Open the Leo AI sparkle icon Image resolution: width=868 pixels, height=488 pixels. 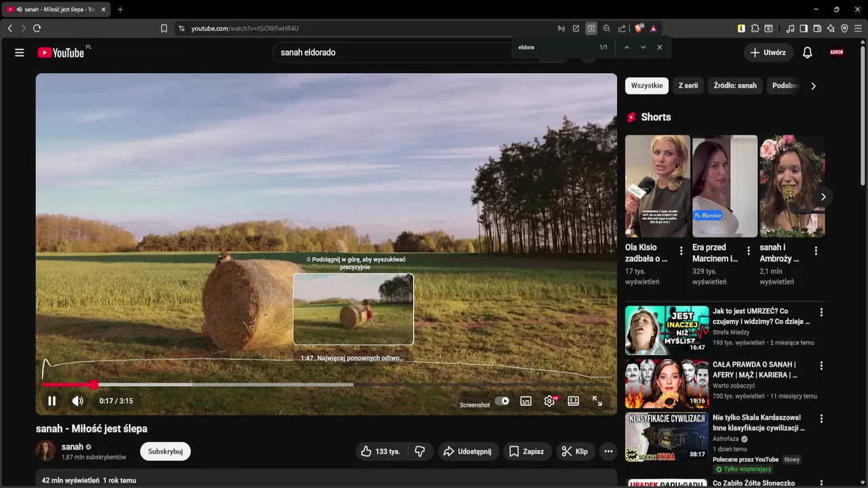tap(831, 28)
